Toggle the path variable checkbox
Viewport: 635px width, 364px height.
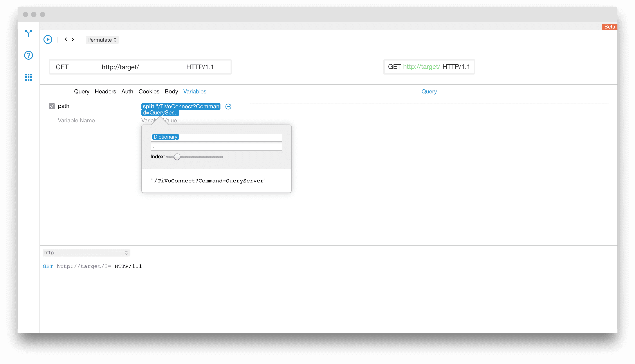point(52,106)
